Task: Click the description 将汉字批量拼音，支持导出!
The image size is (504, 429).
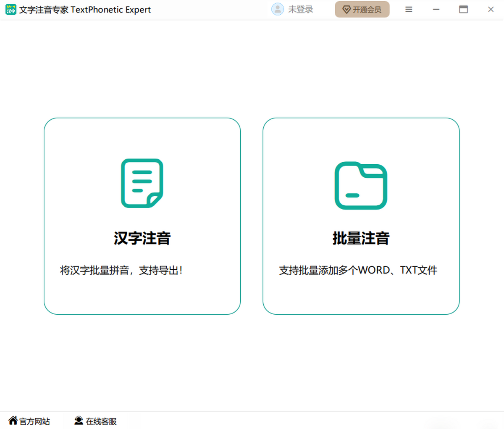Action: click(121, 270)
